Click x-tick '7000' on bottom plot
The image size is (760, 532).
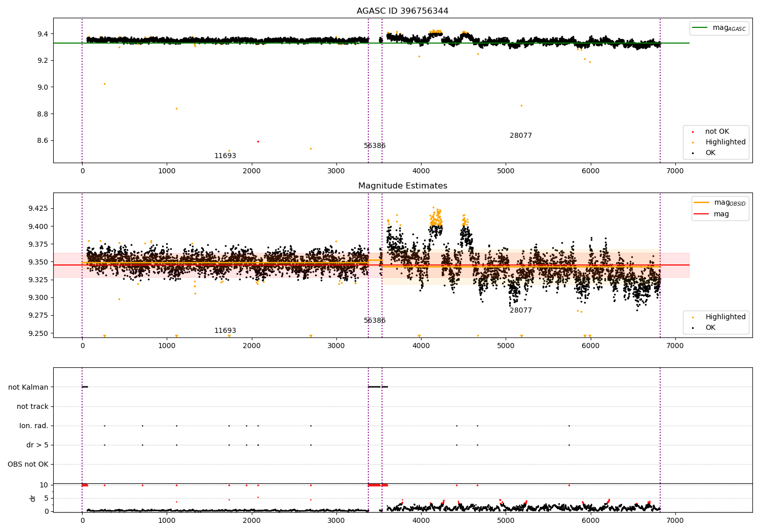[675, 520]
